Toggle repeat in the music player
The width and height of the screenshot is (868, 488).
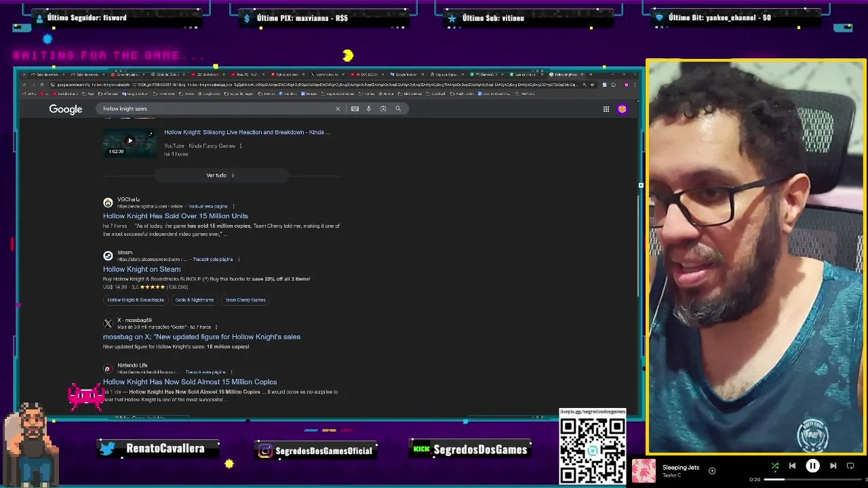[x=850, y=466]
